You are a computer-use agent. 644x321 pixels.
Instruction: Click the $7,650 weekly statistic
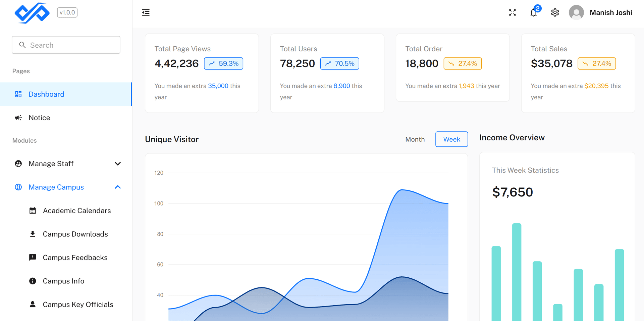[513, 192]
